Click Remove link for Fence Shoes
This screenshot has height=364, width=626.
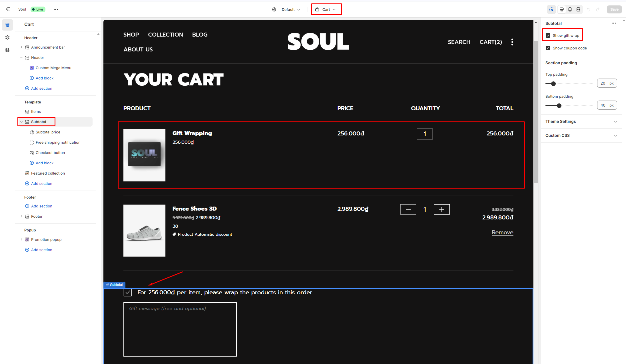click(502, 232)
